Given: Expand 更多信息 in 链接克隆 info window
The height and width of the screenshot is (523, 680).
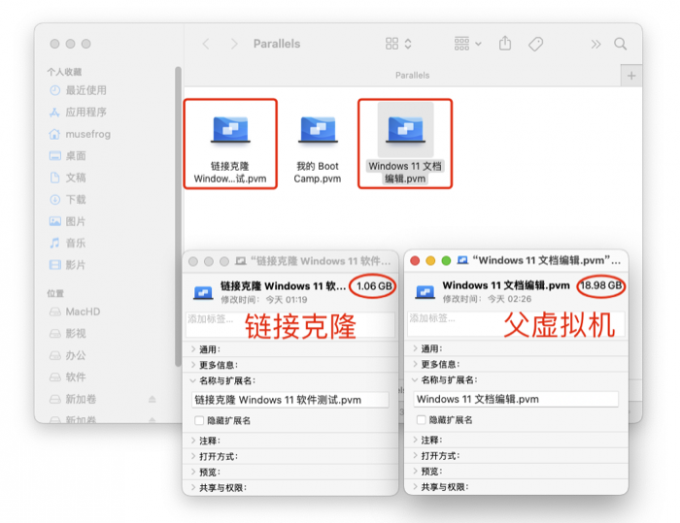Looking at the screenshot, I should tap(193, 365).
